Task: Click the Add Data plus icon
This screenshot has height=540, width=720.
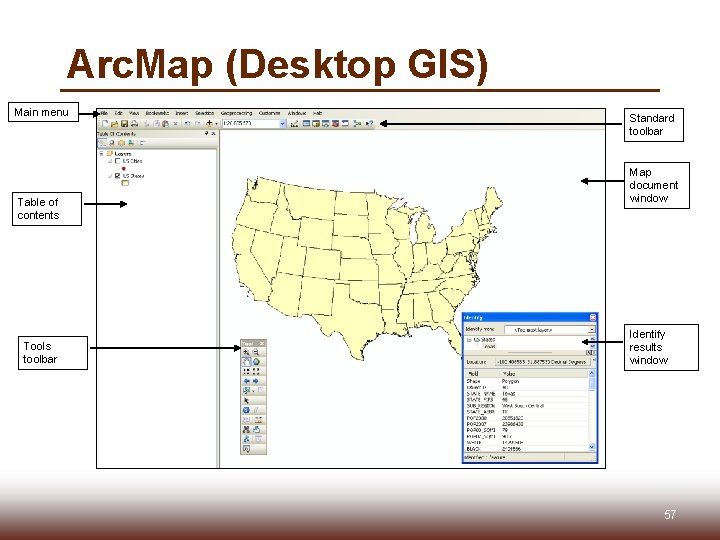Action: [209, 124]
